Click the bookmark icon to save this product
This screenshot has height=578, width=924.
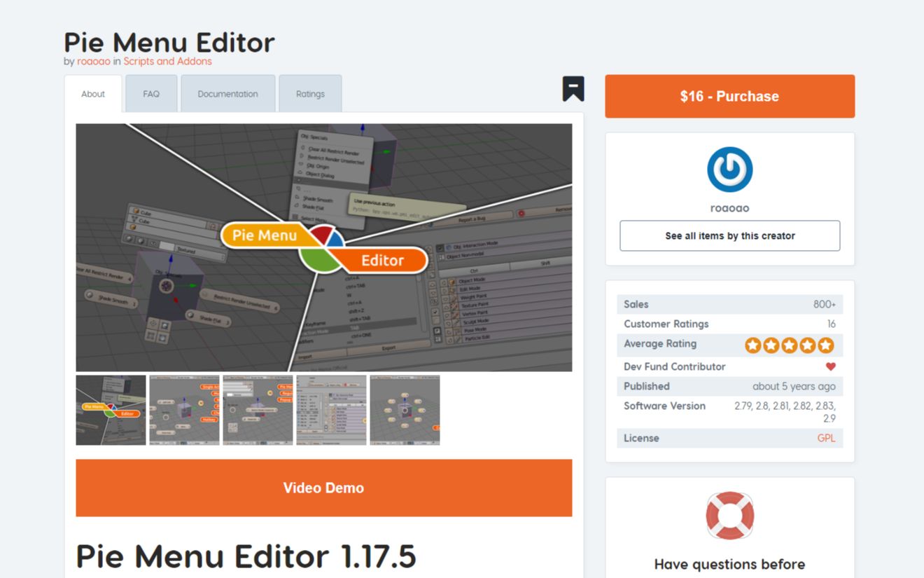pyautogui.click(x=573, y=89)
